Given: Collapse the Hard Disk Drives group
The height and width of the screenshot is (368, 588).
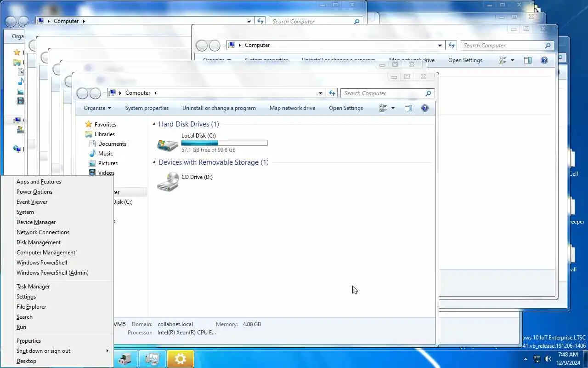Looking at the screenshot, I should (154, 124).
